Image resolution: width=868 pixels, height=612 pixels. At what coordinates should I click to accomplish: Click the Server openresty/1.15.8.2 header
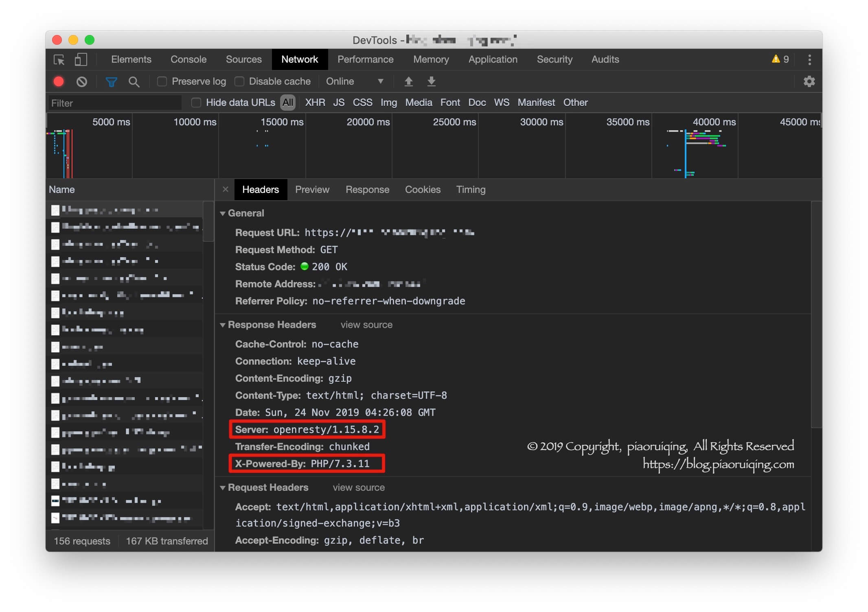tap(307, 429)
